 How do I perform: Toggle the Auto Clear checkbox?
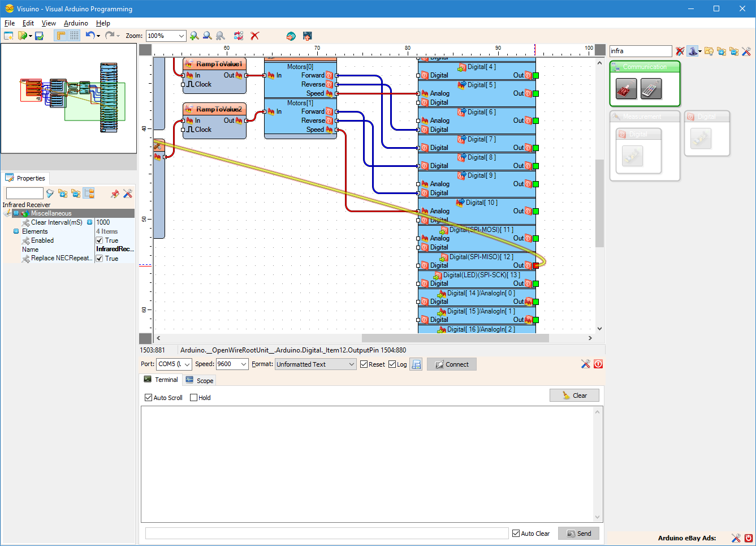tap(516, 534)
